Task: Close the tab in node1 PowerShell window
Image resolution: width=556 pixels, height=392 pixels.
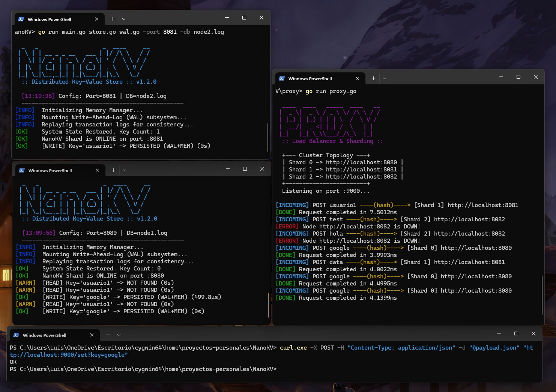Action: click(x=98, y=170)
